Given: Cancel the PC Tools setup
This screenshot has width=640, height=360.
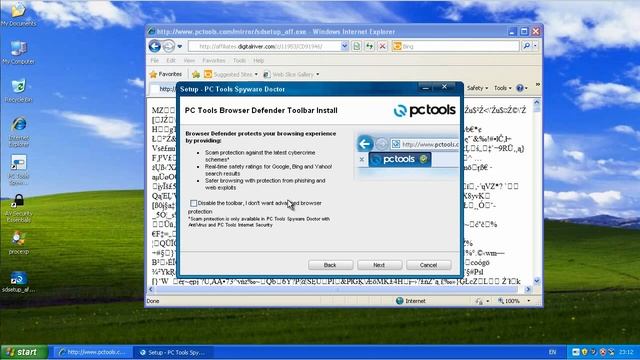Looking at the screenshot, I should tap(429, 265).
